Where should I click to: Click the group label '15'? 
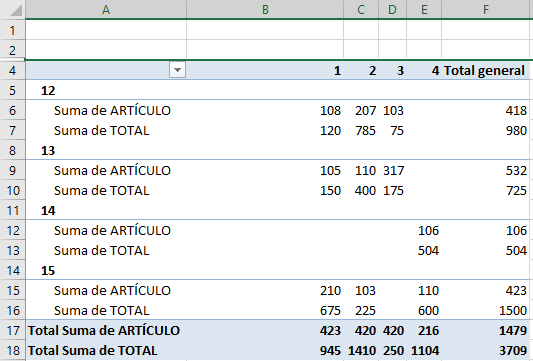[x=48, y=271]
